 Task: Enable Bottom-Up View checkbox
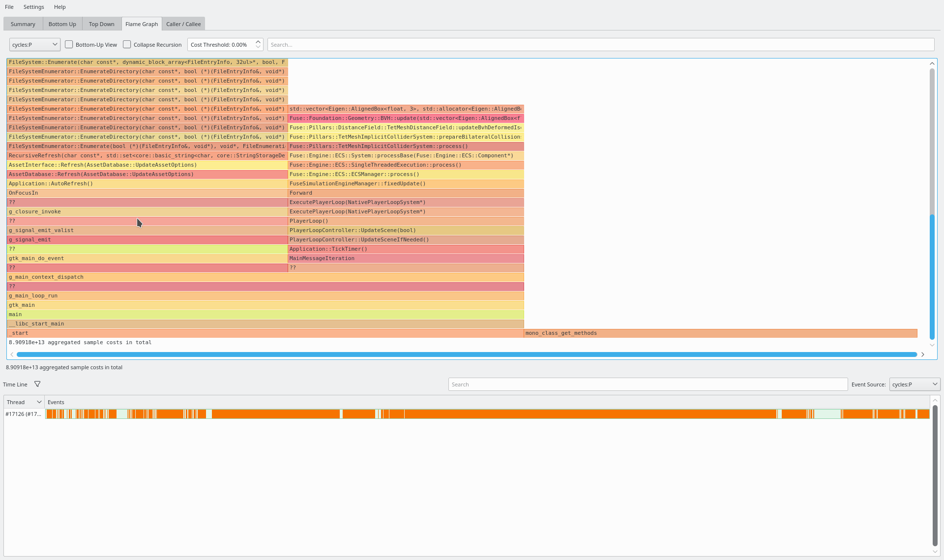(69, 44)
